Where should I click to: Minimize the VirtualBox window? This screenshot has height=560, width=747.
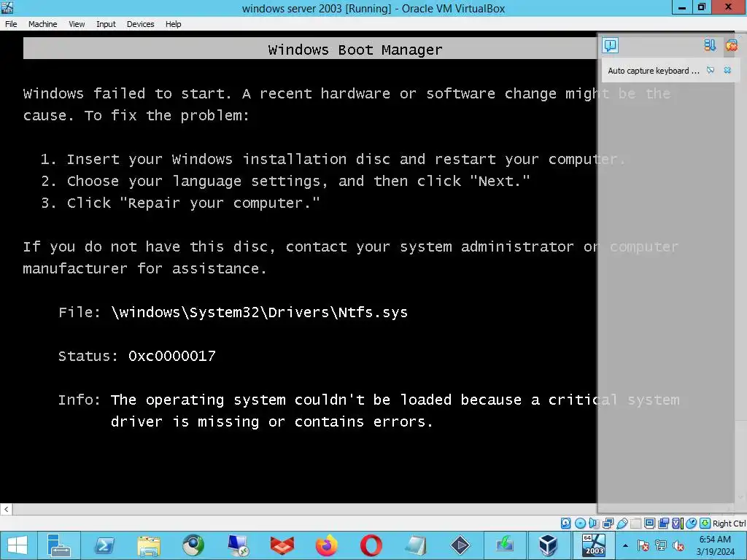click(x=682, y=7)
